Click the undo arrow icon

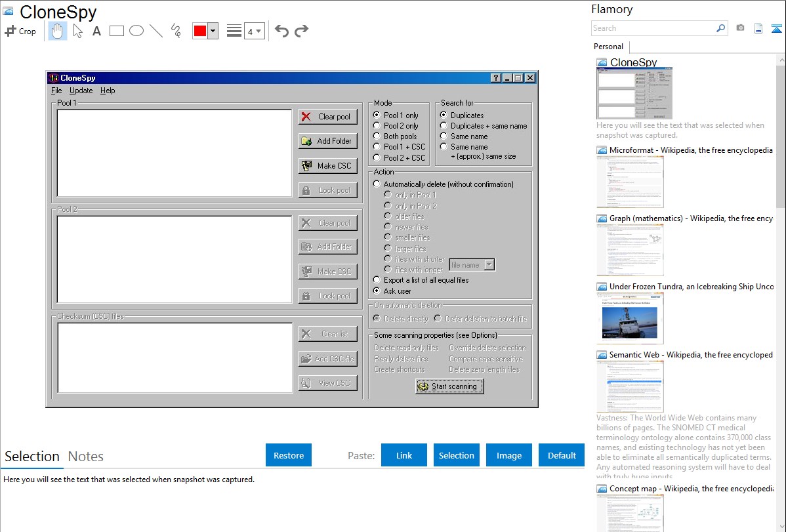[281, 31]
